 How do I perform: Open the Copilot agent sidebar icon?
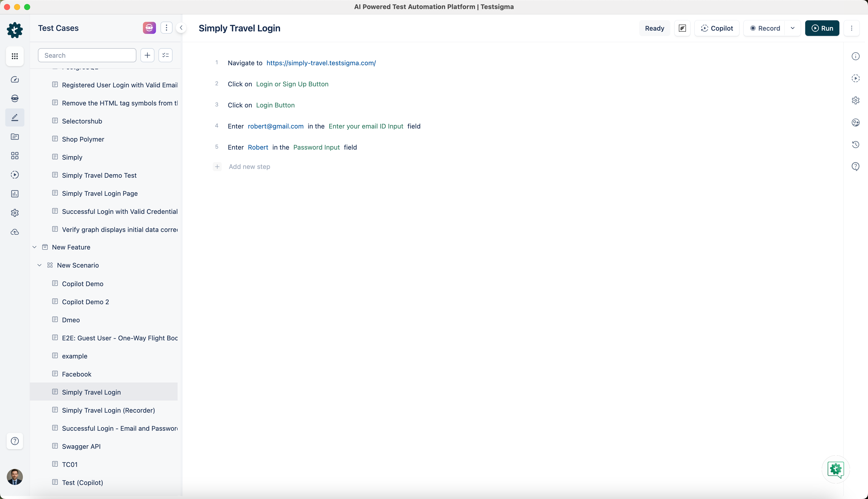click(15, 98)
